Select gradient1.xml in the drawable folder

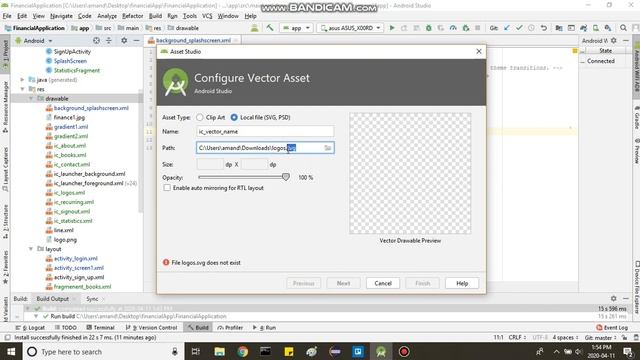click(x=71, y=127)
